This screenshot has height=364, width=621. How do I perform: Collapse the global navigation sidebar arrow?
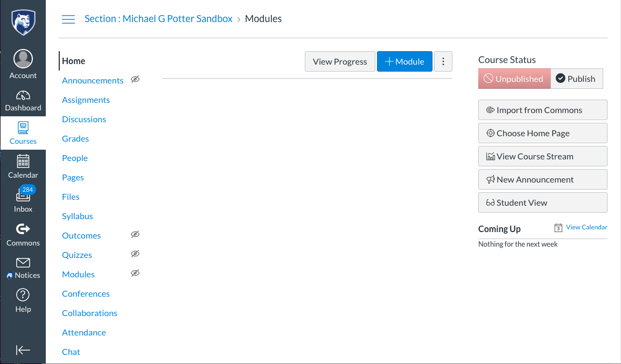(23, 350)
